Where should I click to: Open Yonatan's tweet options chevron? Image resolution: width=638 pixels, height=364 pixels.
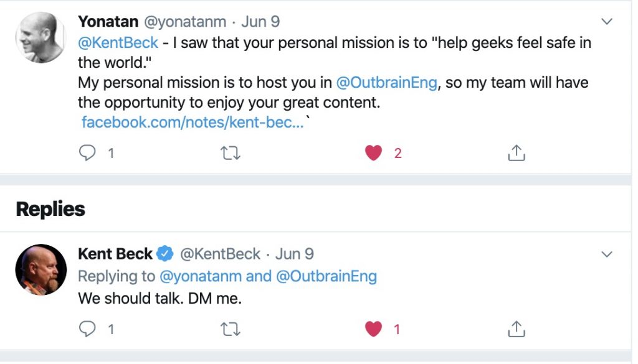click(607, 22)
